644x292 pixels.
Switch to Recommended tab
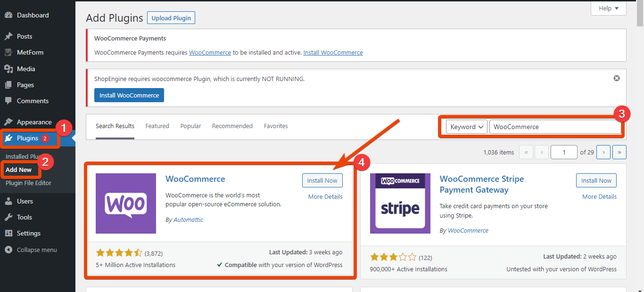click(232, 126)
